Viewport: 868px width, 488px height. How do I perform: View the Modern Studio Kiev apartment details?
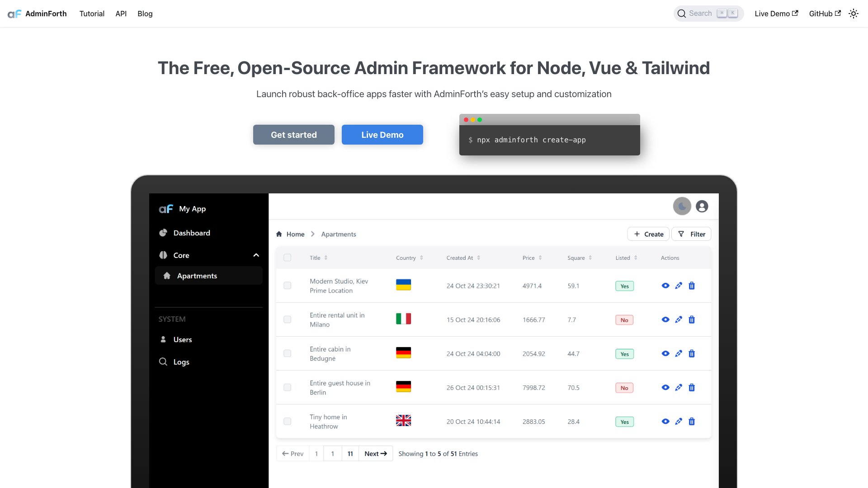[x=665, y=286]
